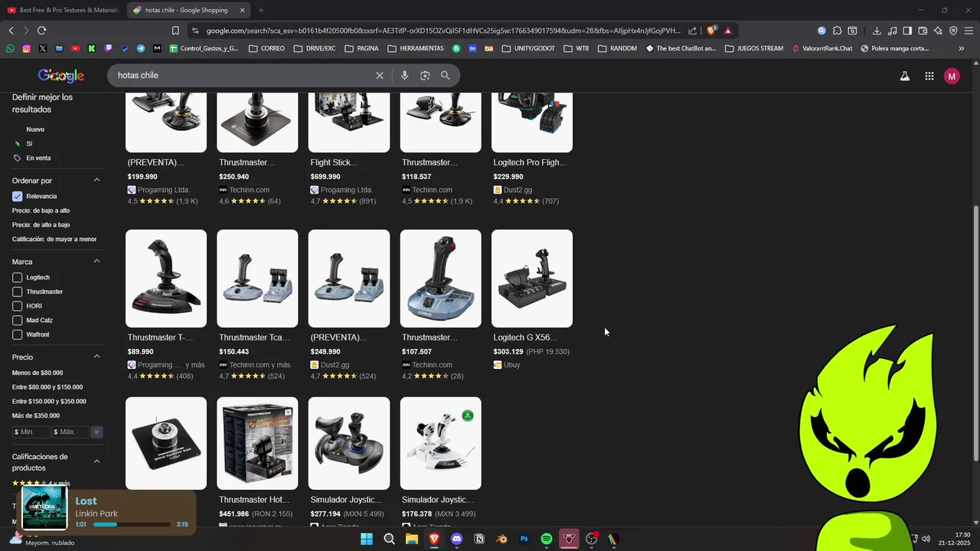Open Google Search Labs flask icon
This screenshot has width=980, height=551.
(905, 76)
